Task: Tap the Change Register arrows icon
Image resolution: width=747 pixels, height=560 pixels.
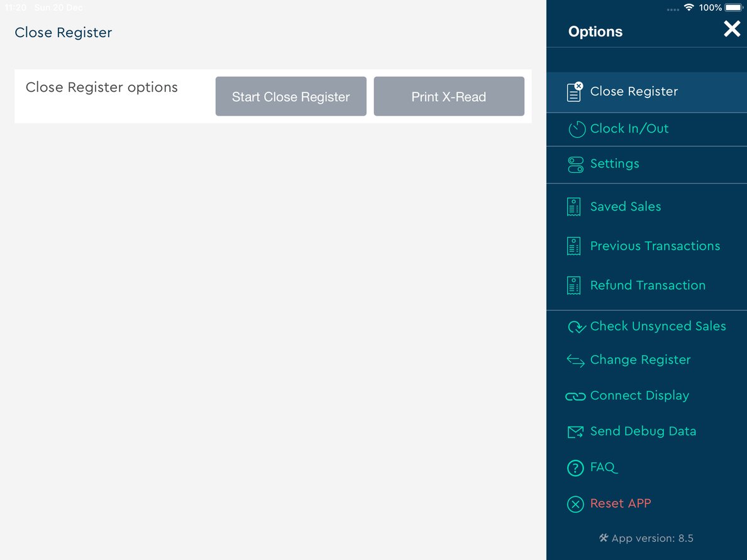Action: (575, 361)
